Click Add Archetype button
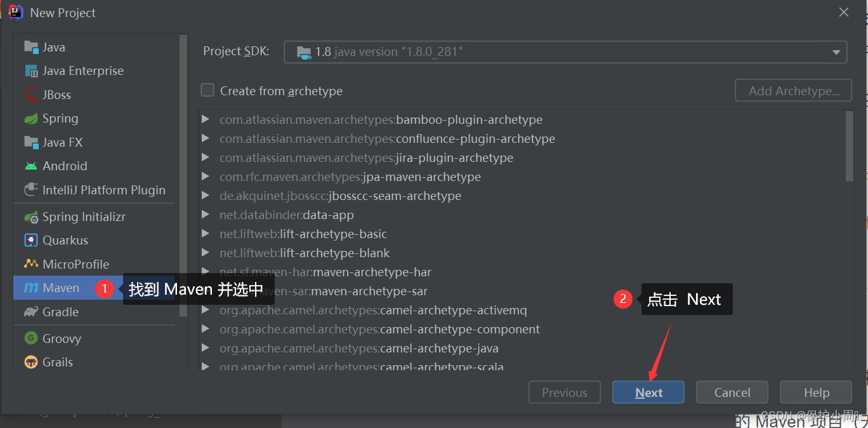Screen dimensions: 868x428 point(793,91)
